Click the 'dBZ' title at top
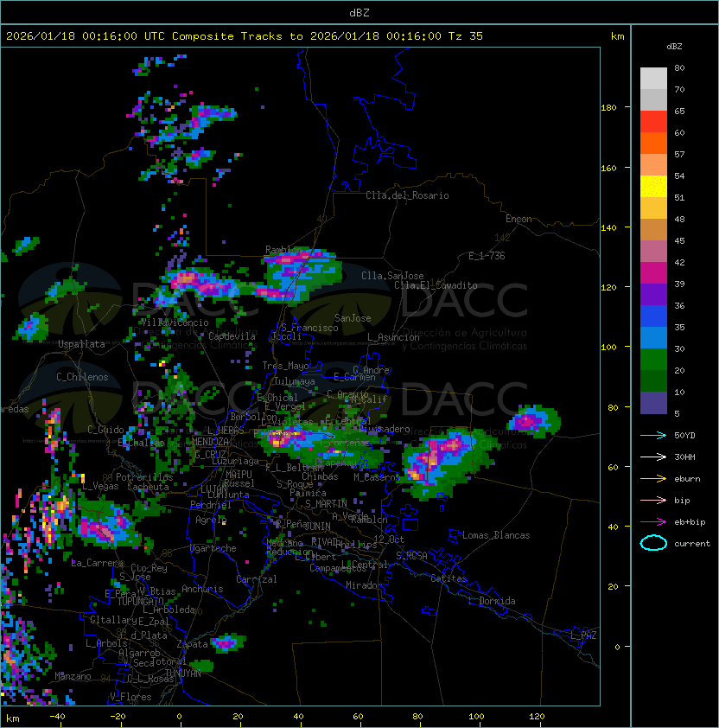The width and height of the screenshot is (719, 728). tap(359, 13)
